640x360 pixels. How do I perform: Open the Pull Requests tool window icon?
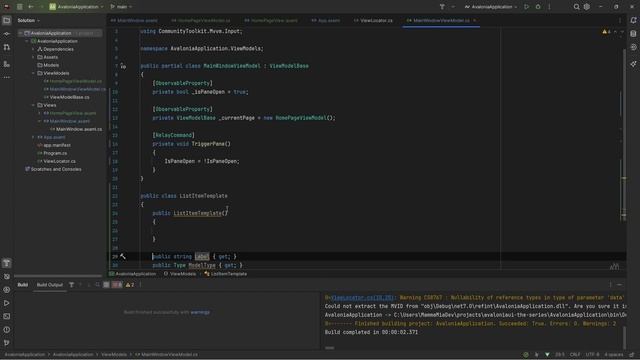tap(7, 48)
